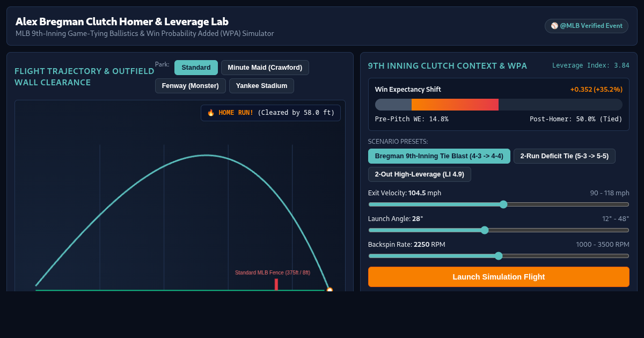644x338 pixels.
Task: Click the fire icon beside HOME RUN!
Action: pyautogui.click(x=211, y=113)
